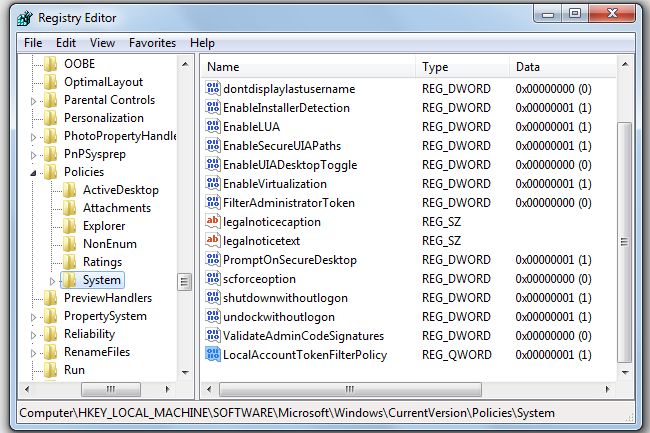Select the PreviewHandlers key
The image size is (650, 433).
click(108, 298)
